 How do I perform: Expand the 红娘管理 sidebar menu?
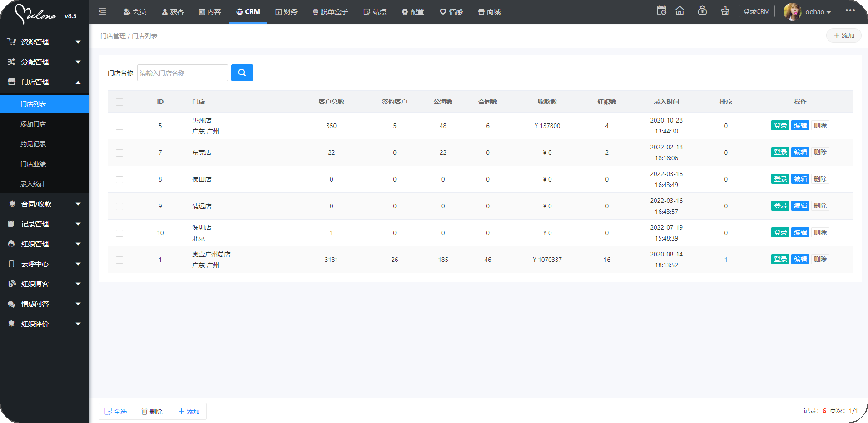point(45,244)
